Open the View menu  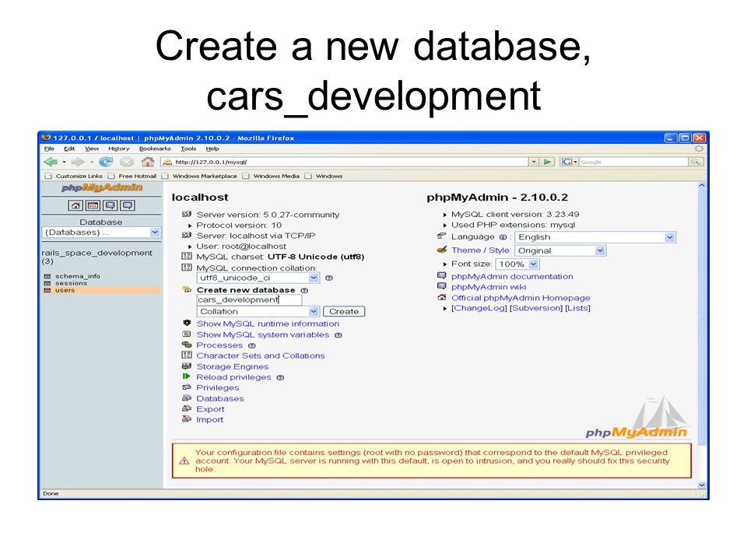click(x=92, y=149)
